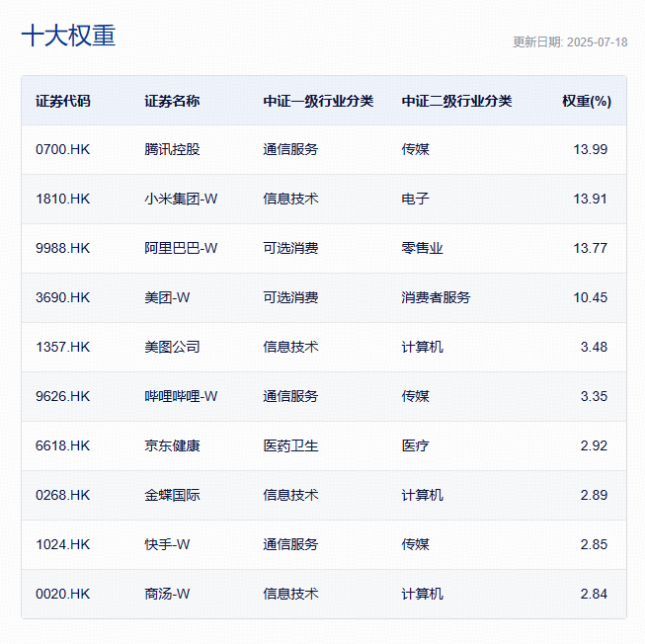The width and height of the screenshot is (645, 644).
Task: Select stock code 3690.HK
Action: coord(62,297)
